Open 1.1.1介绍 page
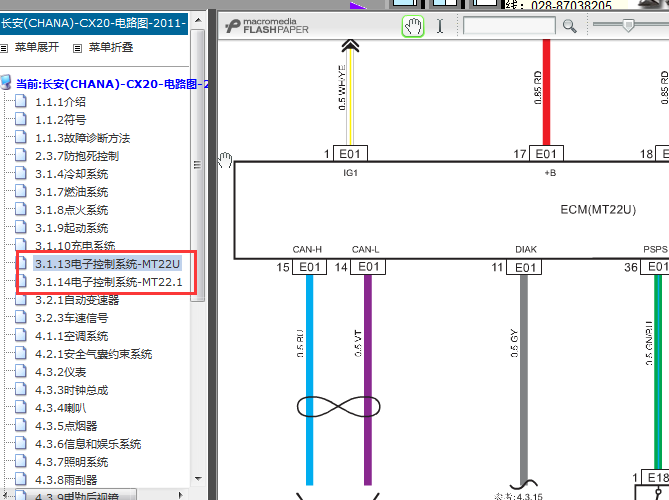 60,102
